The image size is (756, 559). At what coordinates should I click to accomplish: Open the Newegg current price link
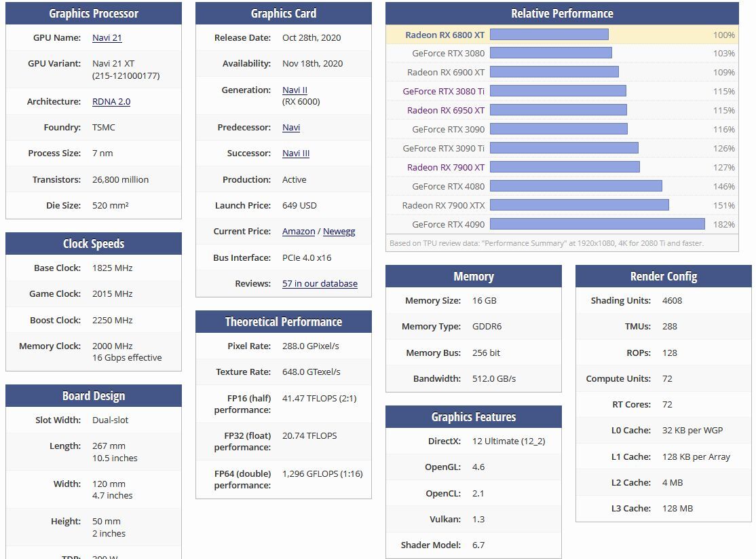coord(339,231)
